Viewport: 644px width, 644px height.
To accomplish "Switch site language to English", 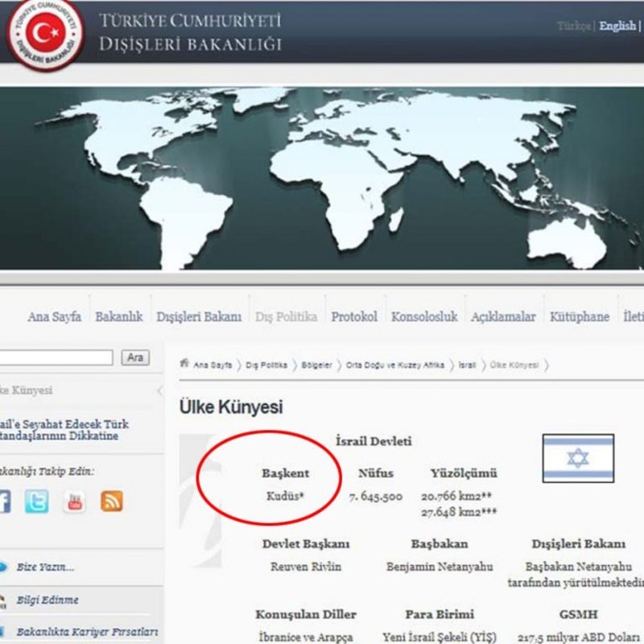I will coord(617,26).
